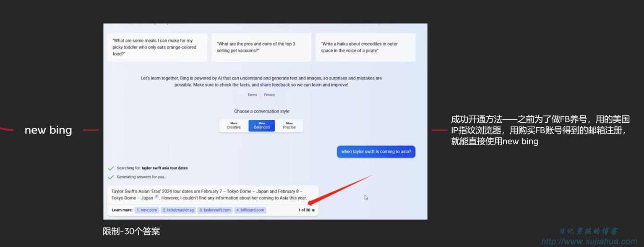This screenshot has width=644, height=247.
Task: Open the Privacy link
Action: tap(269, 95)
